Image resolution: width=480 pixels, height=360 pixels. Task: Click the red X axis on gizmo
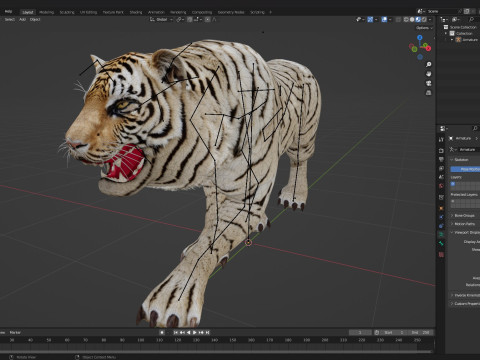click(428, 49)
